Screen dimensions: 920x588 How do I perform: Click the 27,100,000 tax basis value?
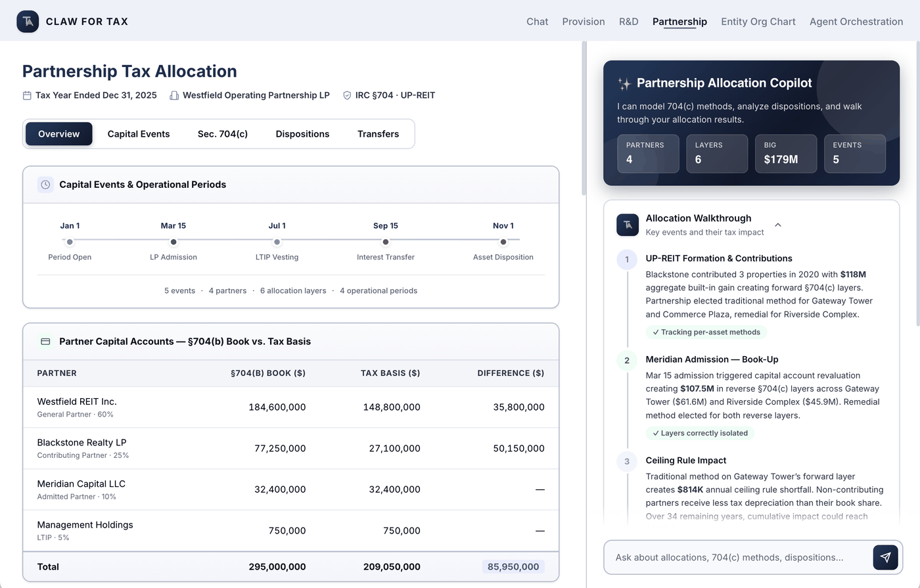(x=394, y=449)
